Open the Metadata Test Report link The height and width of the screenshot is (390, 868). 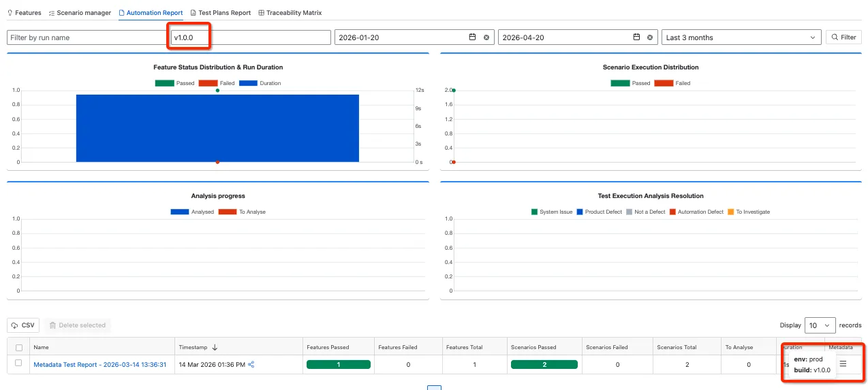(100, 364)
